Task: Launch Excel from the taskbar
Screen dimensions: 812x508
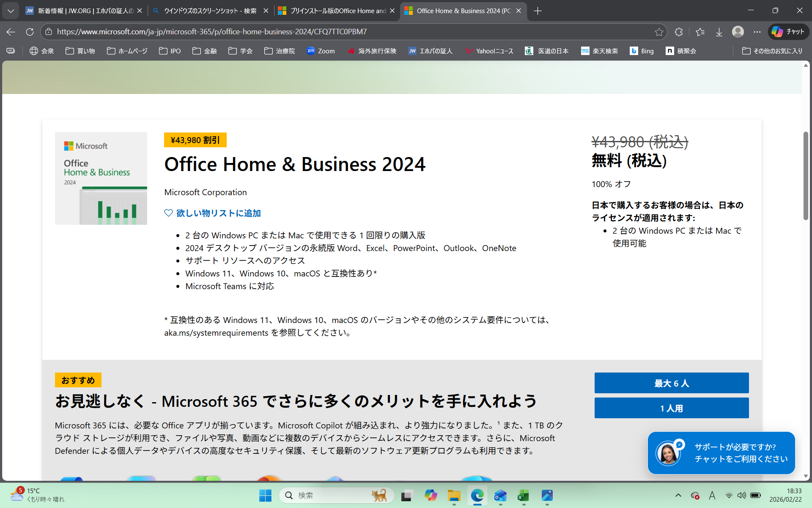Action: click(x=523, y=495)
